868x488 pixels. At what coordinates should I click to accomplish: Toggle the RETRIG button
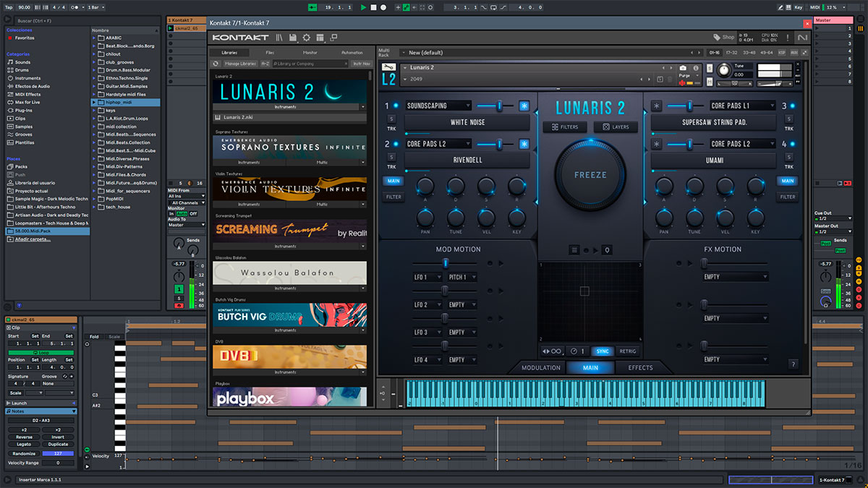click(628, 351)
